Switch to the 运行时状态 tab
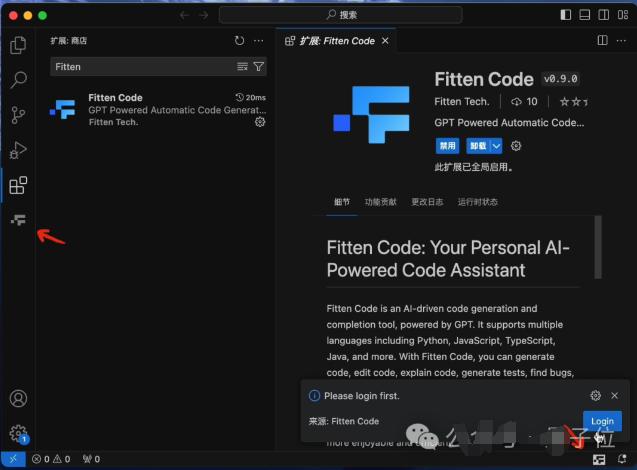 [477, 202]
